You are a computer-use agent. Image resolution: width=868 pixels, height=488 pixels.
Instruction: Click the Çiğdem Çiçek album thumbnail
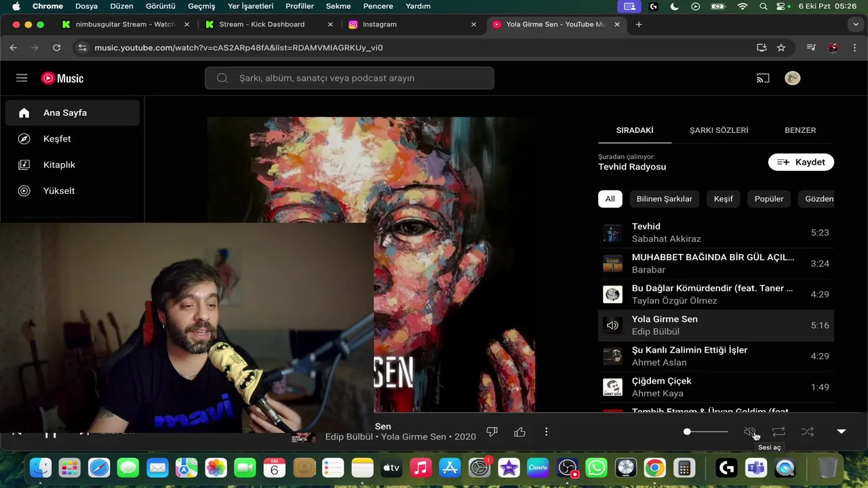pos(612,387)
